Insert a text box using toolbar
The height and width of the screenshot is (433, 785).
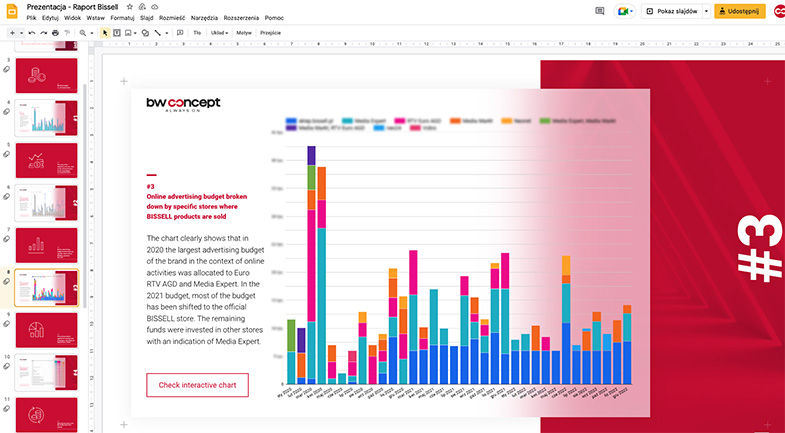117,33
